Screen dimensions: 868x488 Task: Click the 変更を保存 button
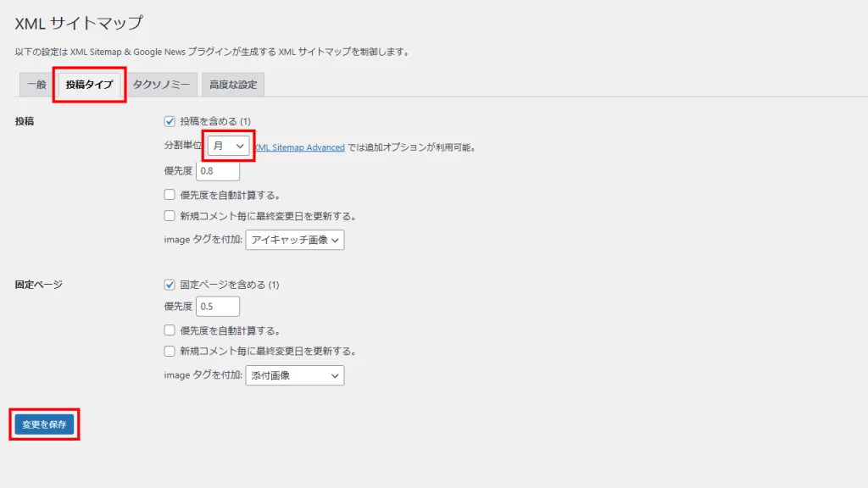pos(44,424)
